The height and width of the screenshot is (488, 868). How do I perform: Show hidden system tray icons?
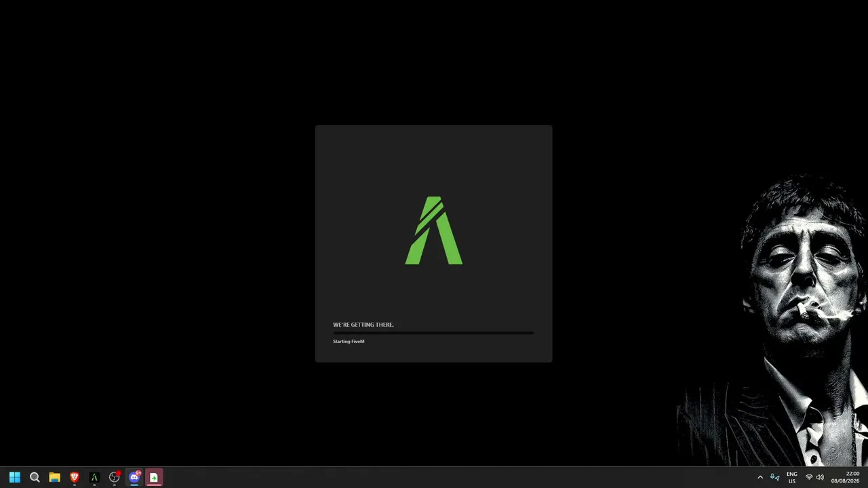pos(760,477)
